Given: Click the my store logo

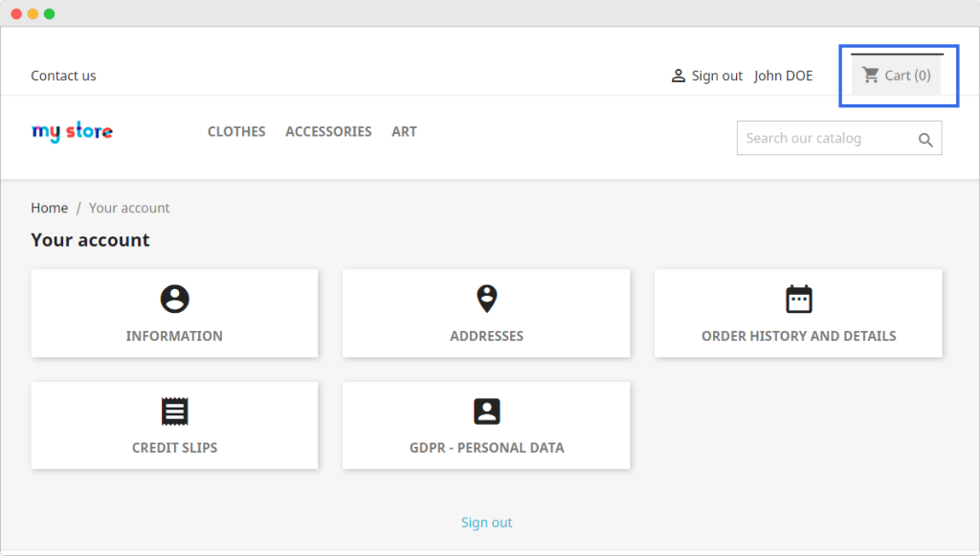Looking at the screenshot, I should coord(72,132).
